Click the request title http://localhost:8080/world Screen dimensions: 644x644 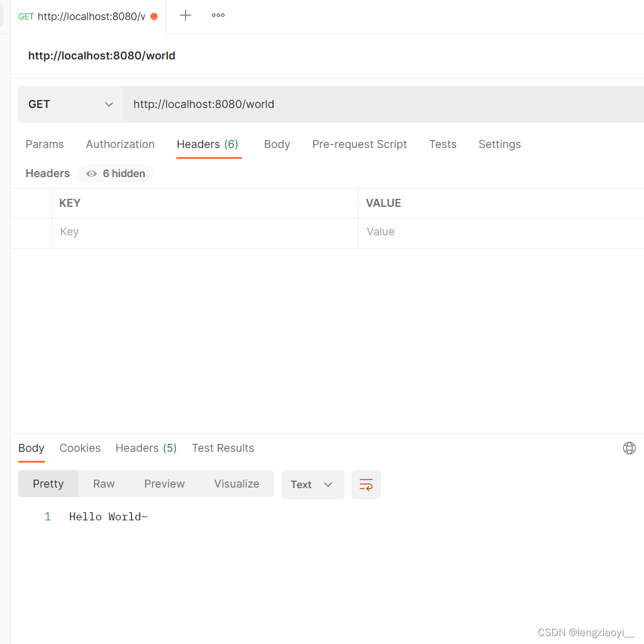tap(102, 56)
